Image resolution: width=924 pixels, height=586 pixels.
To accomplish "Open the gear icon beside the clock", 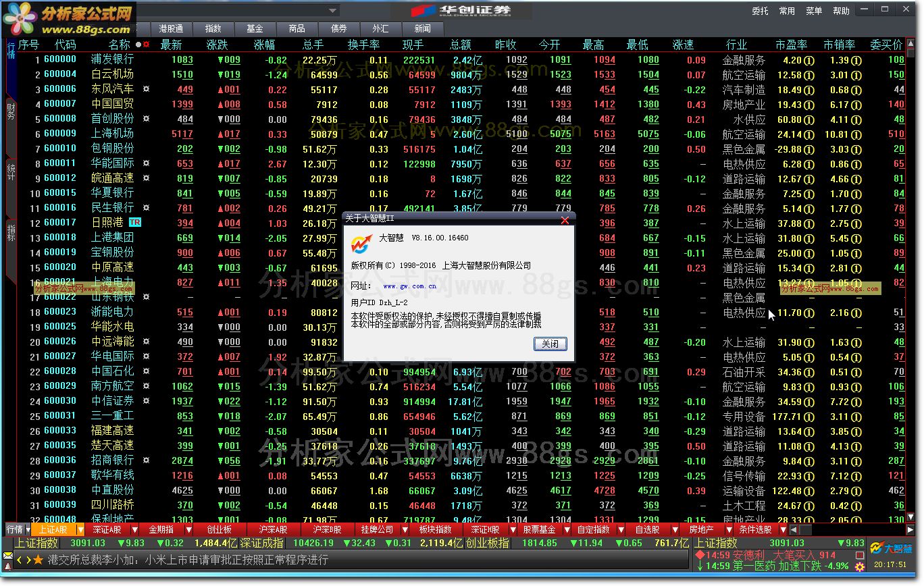I will (860, 566).
